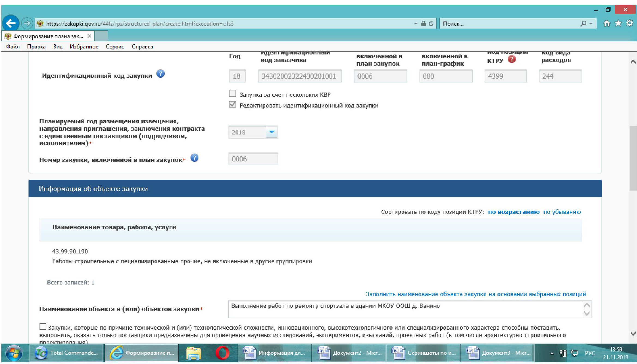637x364 pixels.
Task: Open the browser home page icon
Action: (x=606, y=23)
